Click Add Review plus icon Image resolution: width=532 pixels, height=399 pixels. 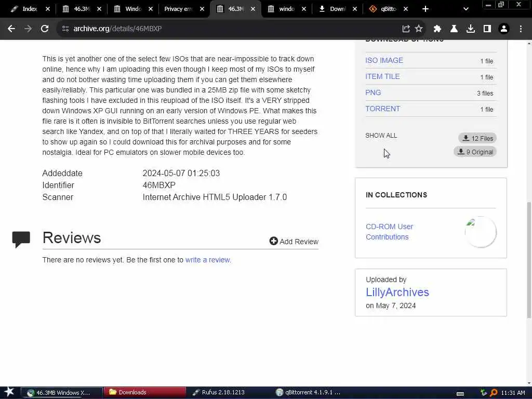[273, 241]
